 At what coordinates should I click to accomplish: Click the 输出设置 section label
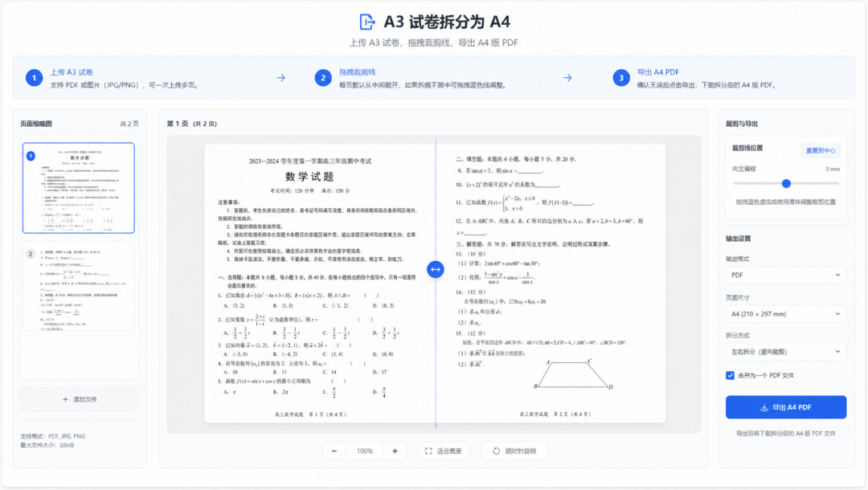click(739, 239)
